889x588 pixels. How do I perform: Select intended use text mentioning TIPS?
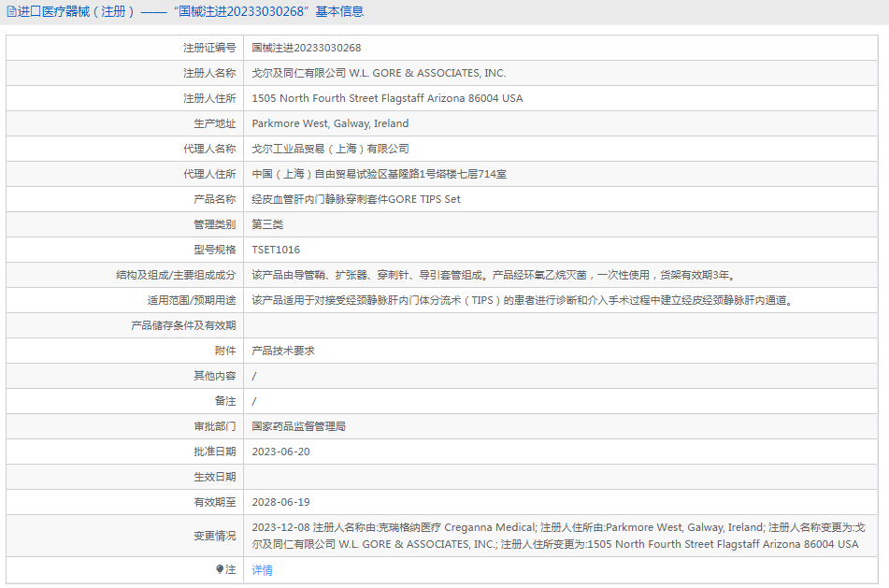[523, 300]
